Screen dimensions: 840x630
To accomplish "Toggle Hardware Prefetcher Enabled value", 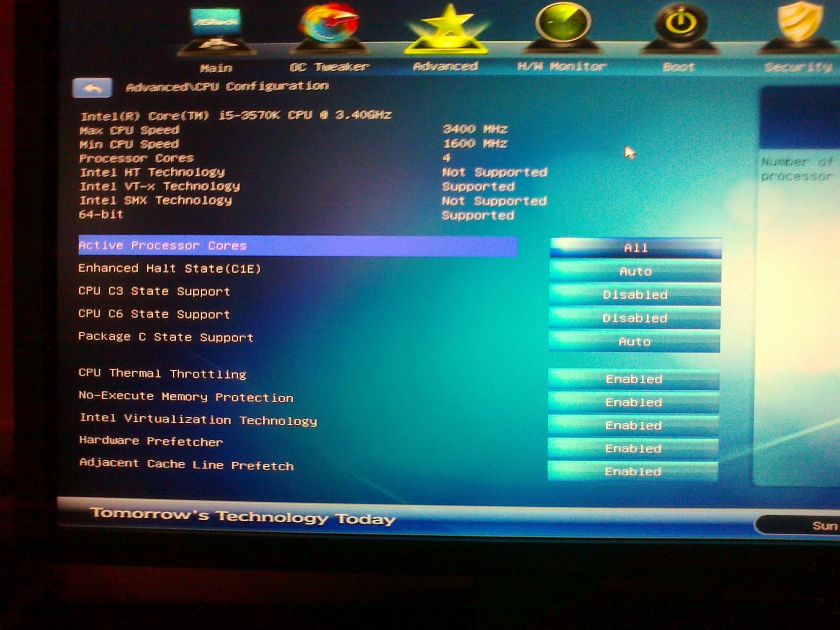I will click(x=633, y=448).
